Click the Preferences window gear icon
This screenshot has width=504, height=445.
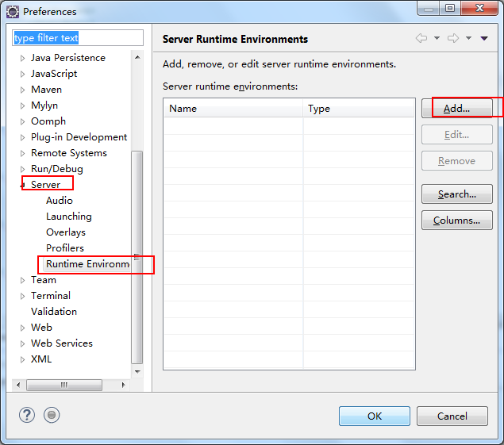point(13,12)
